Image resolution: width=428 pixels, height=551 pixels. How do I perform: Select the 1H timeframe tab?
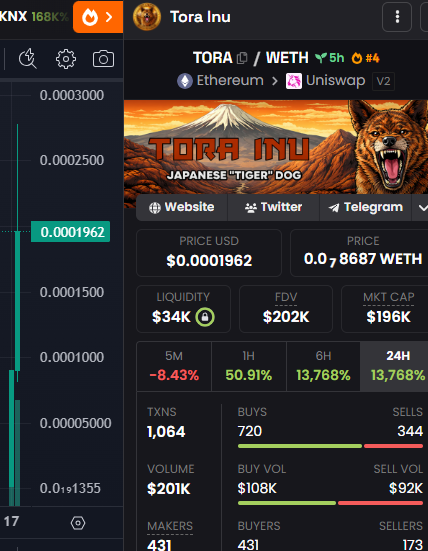pos(249,366)
